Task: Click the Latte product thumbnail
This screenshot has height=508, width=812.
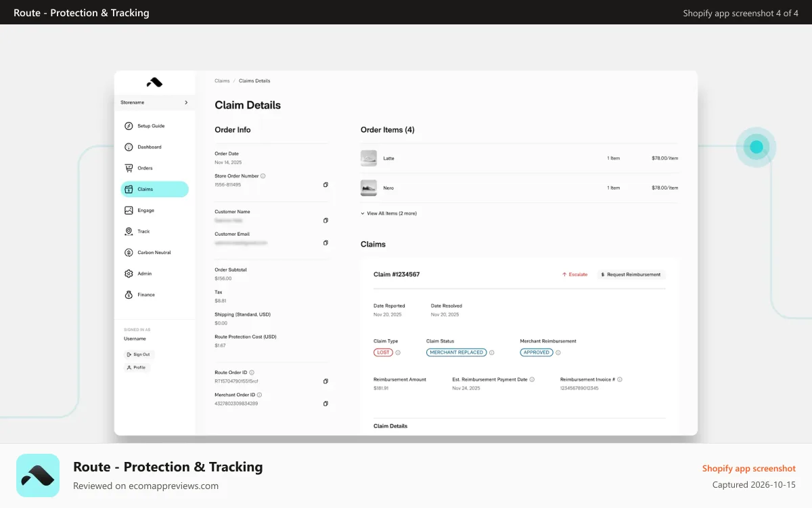Action: (x=369, y=158)
